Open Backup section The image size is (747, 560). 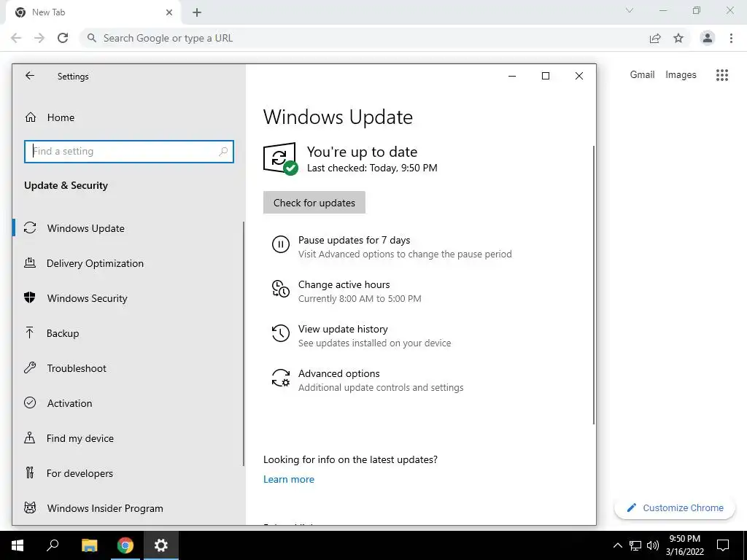(x=63, y=333)
